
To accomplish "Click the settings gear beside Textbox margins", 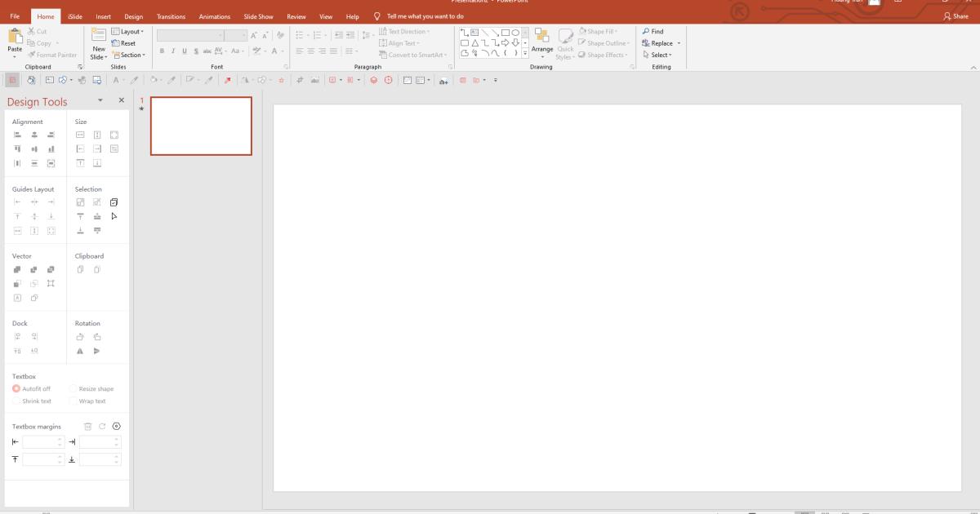I will (x=116, y=426).
